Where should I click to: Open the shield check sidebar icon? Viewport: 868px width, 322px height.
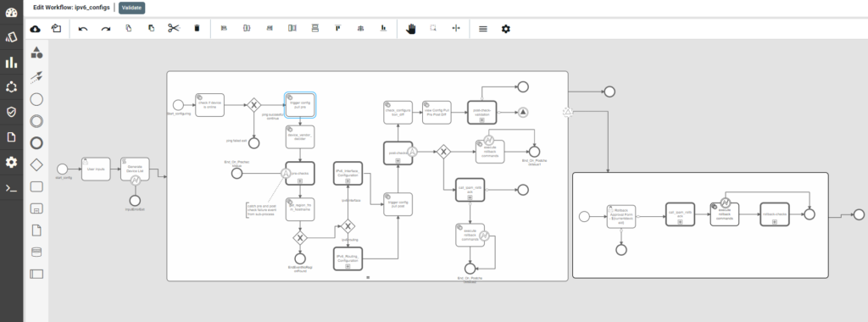coord(11,113)
